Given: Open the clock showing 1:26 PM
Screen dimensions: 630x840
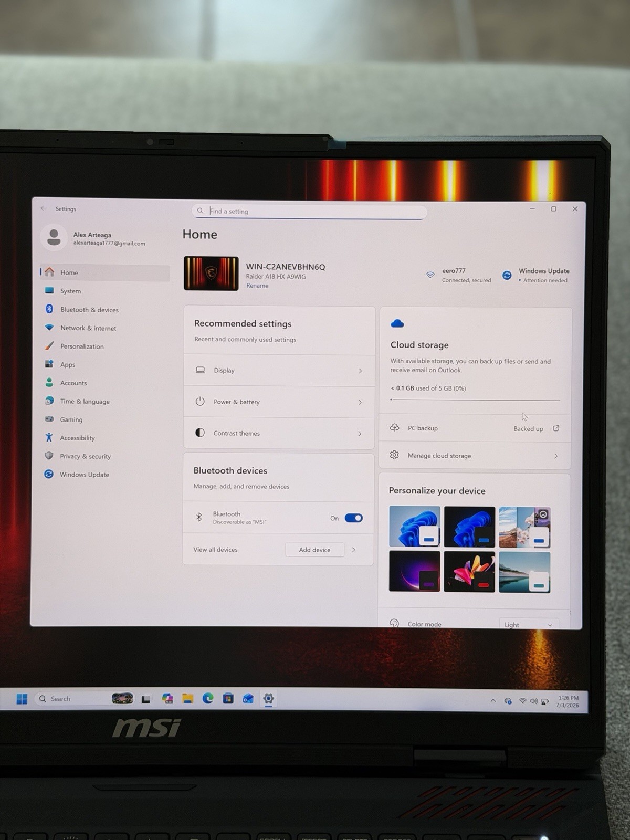Looking at the screenshot, I should (568, 701).
